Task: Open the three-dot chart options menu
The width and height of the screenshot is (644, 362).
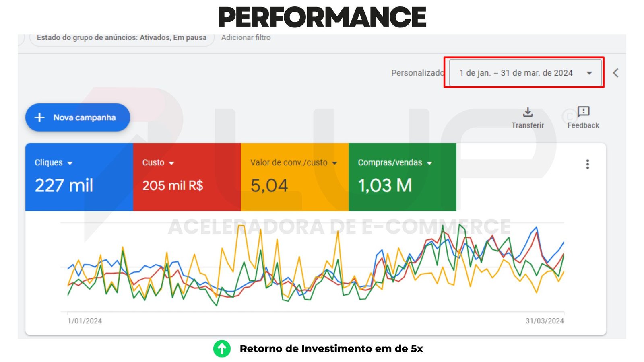Action: pos(588,164)
